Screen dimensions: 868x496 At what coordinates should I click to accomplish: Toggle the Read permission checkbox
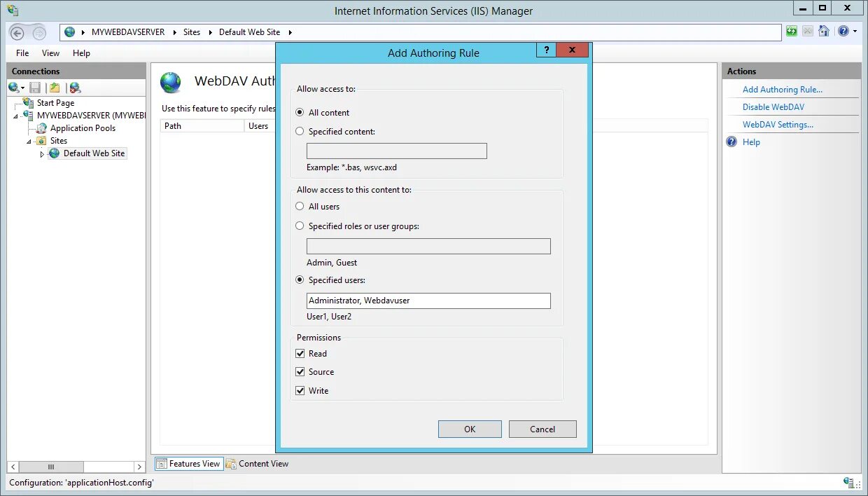point(300,354)
